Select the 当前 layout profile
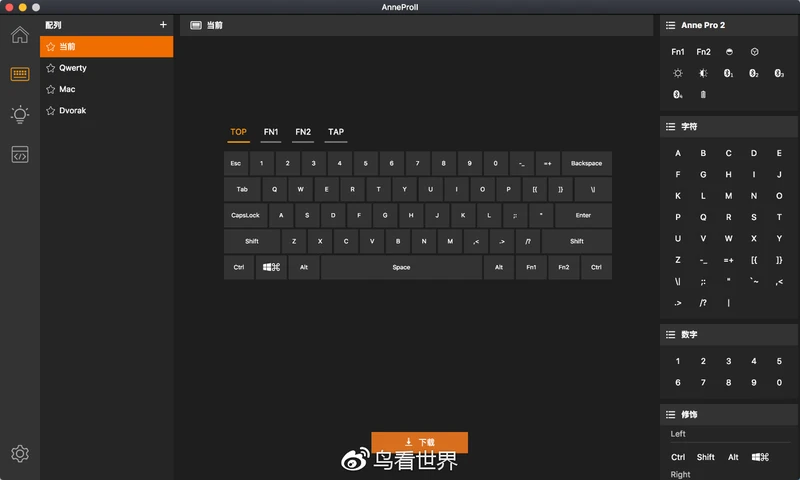 (x=107, y=46)
